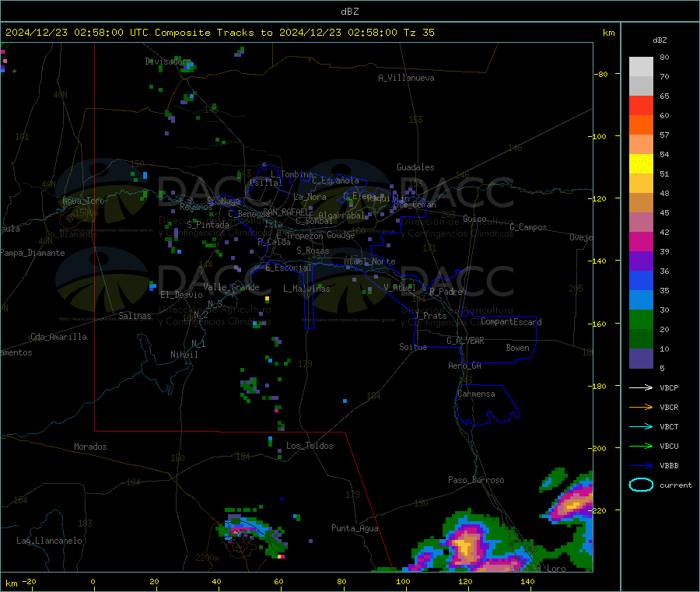Click the 'Atuel_Norte' map label
This screenshot has height=592, width=700.
369,261
